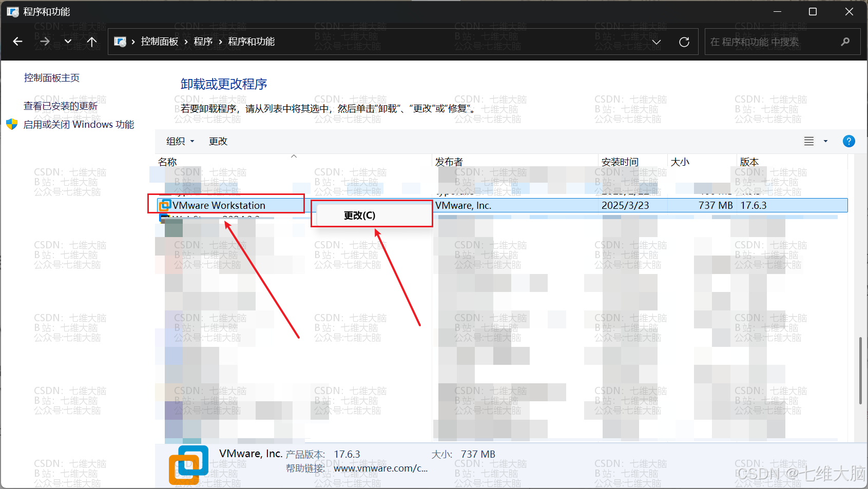Refresh the programs list
This screenshot has width=868, height=489.
click(x=684, y=42)
